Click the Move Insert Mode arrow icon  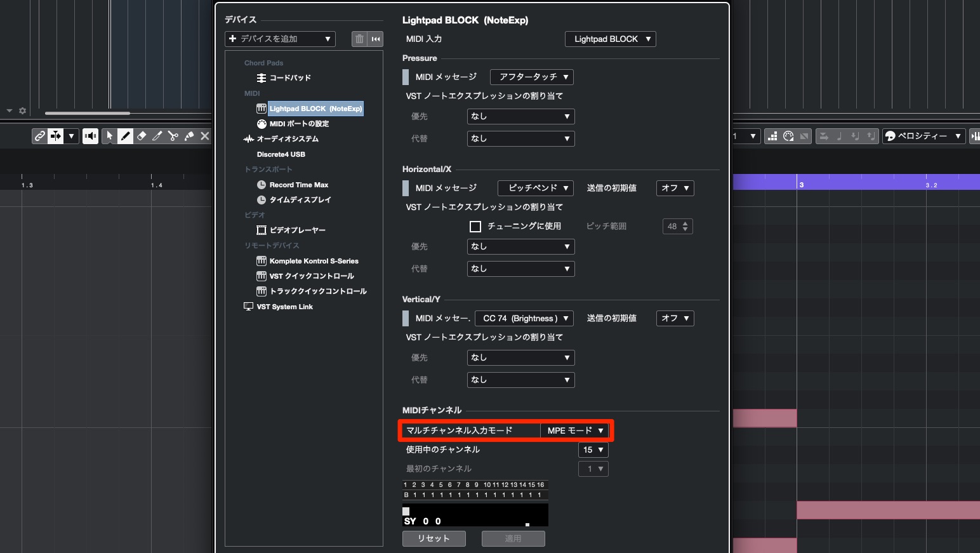click(x=823, y=136)
